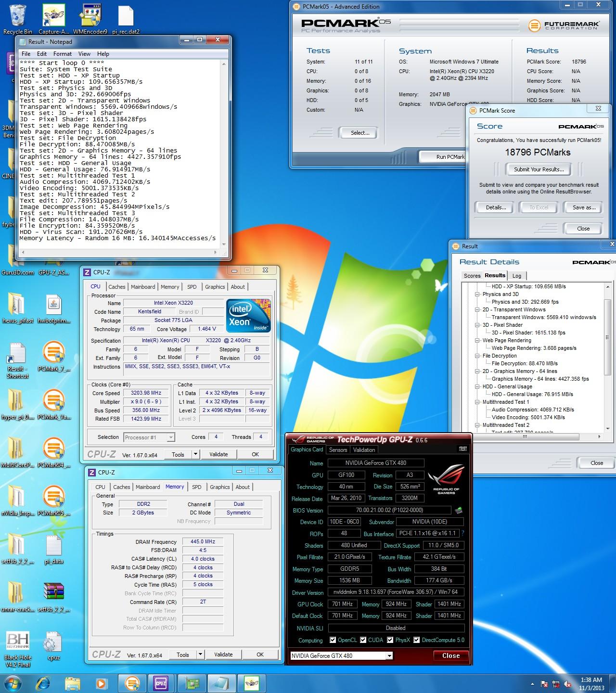
Task: Collapse the 2D - Transparent Windows node
Action: 478,309
